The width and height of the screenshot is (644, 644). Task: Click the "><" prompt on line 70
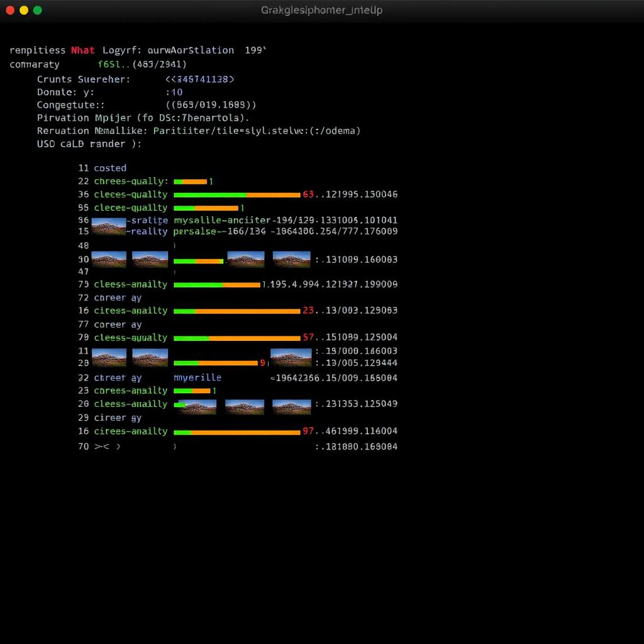(102, 447)
